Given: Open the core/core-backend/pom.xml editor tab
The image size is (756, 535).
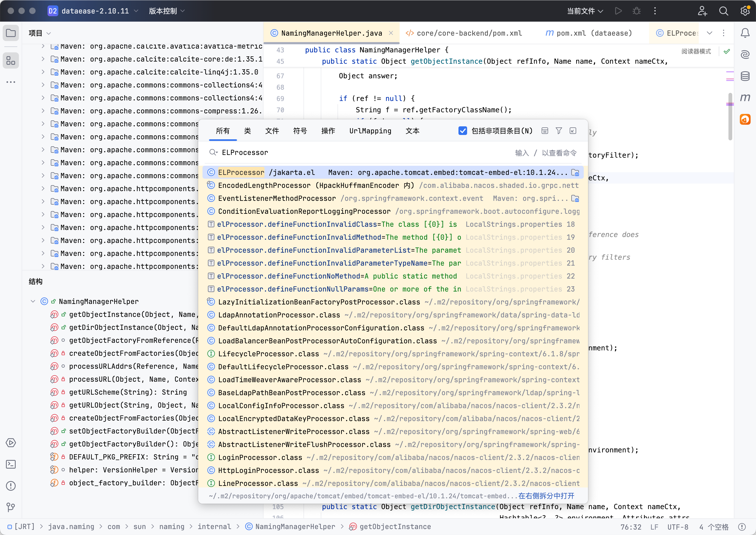Looking at the screenshot, I should [464, 33].
